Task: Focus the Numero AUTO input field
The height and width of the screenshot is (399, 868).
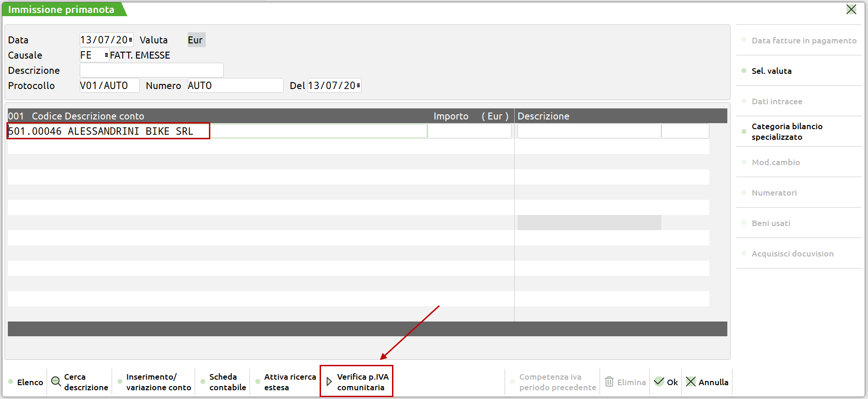Action: 235,86
